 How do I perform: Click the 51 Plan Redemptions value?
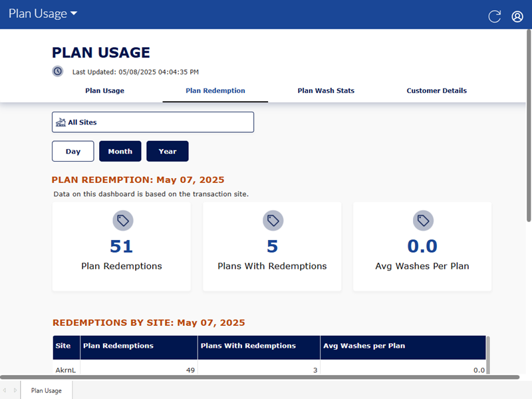click(122, 246)
